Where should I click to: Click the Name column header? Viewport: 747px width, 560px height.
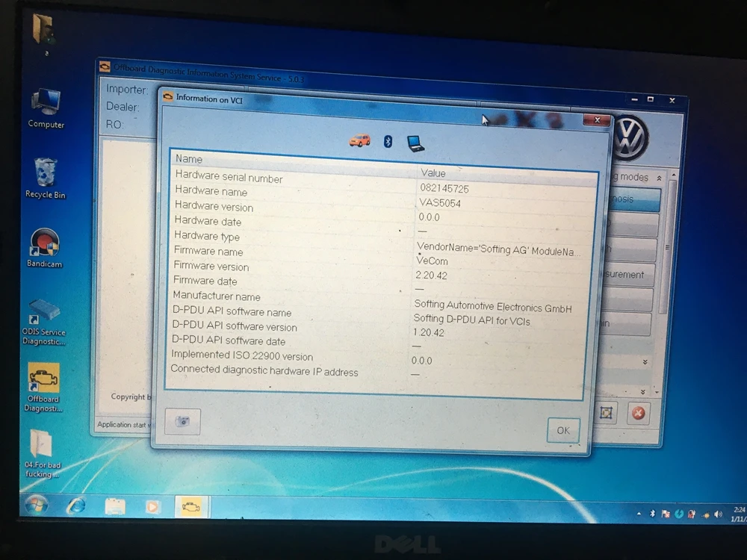coord(189,159)
